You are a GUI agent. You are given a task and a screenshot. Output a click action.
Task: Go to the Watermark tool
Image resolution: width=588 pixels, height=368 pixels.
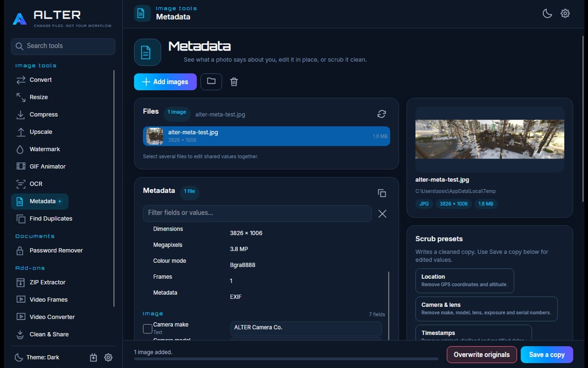click(38, 149)
